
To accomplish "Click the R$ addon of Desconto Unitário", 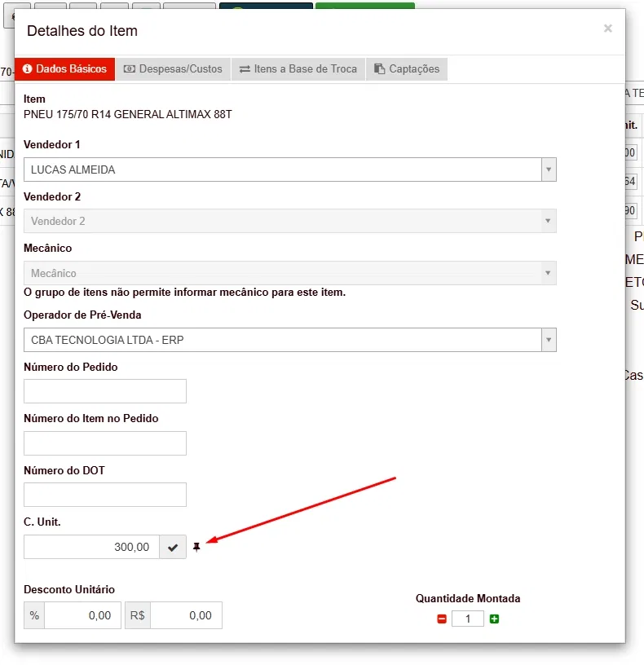I will point(138,615).
